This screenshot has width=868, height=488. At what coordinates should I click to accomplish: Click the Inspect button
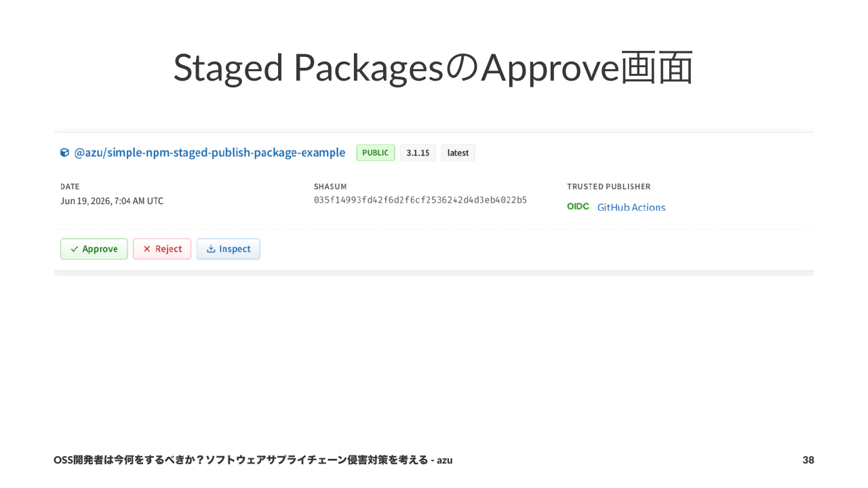[229, 249]
